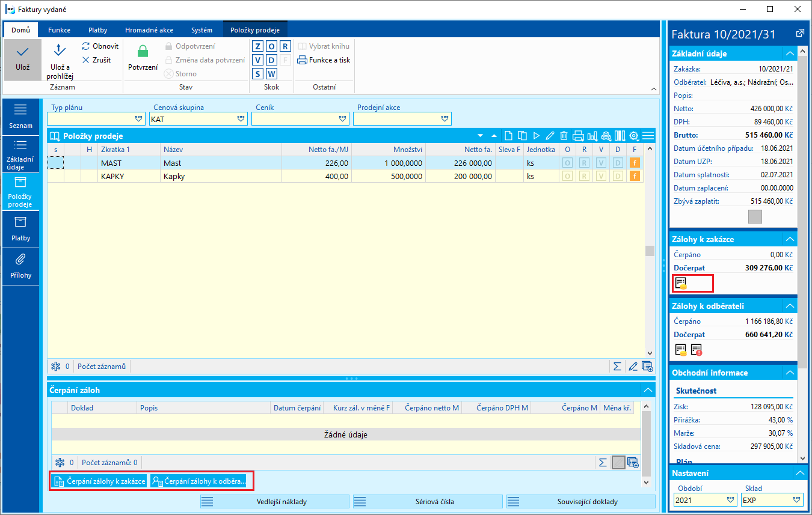Click the pencil edit icon in Položky prodeje toolbar
Screen dimensions: 812x515
pos(550,136)
